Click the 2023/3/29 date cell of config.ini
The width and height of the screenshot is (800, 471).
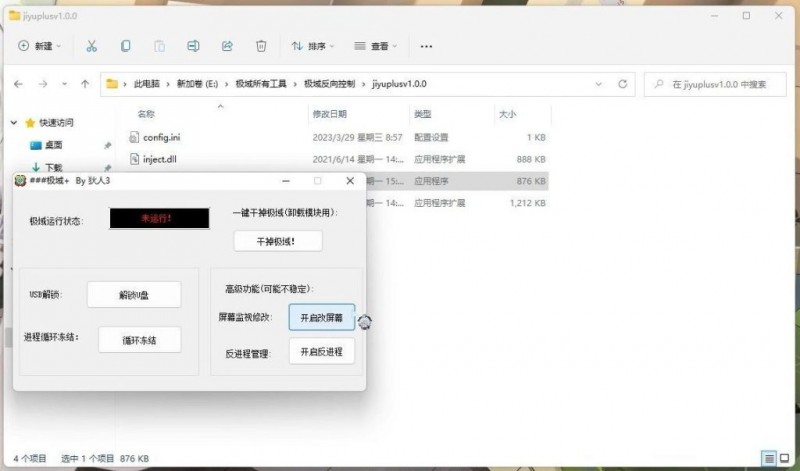click(357, 137)
